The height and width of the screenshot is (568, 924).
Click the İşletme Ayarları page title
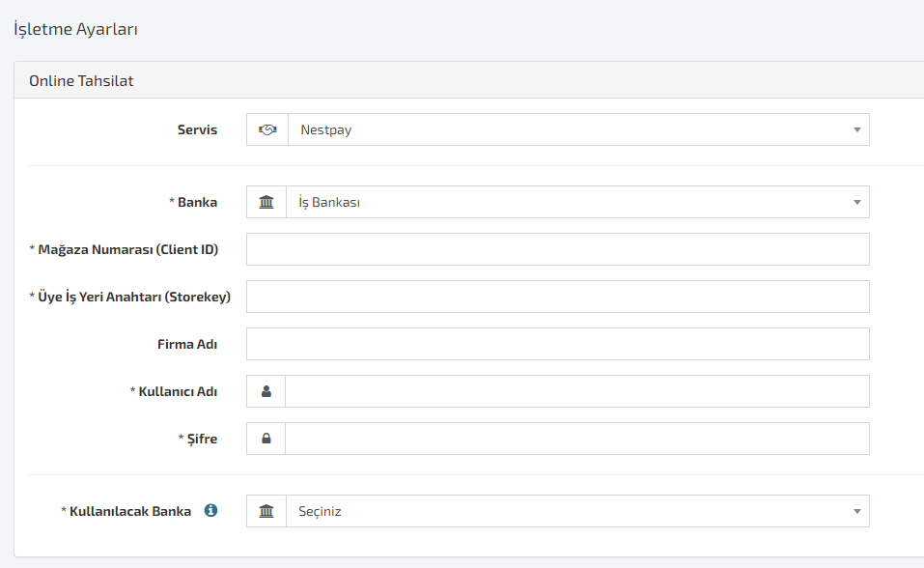(75, 29)
